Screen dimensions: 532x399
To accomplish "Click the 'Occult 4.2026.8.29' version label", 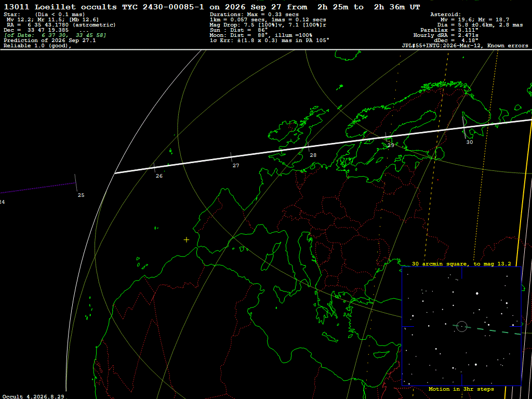I will tap(34, 396).
